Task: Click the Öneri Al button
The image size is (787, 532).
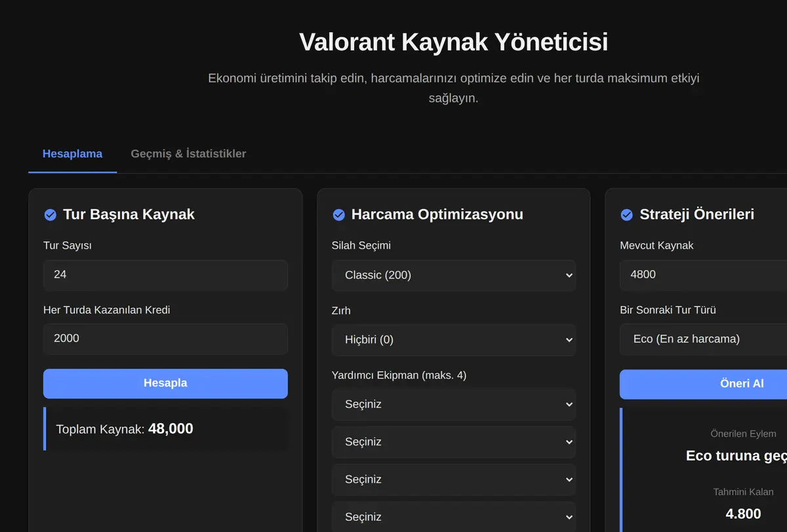Action: 703,384
